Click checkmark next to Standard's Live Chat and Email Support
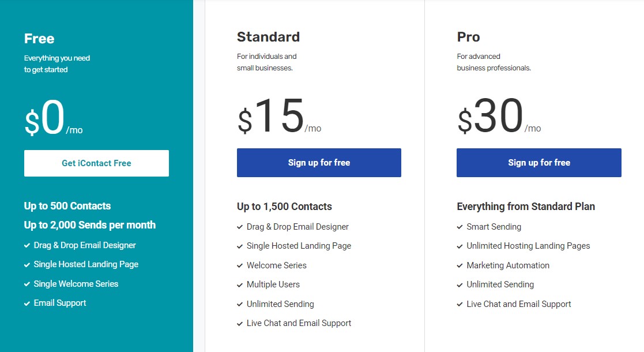Screen dimensions: 644x352 (240, 324)
